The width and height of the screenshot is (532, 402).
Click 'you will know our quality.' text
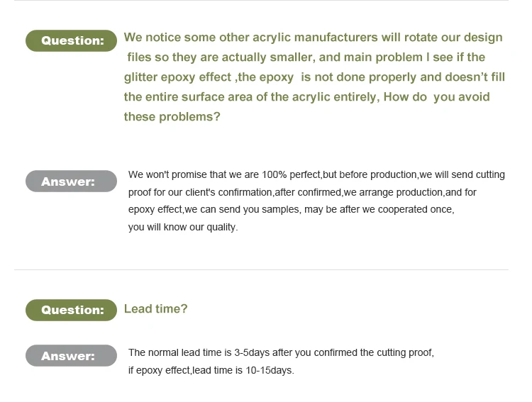(x=183, y=227)
